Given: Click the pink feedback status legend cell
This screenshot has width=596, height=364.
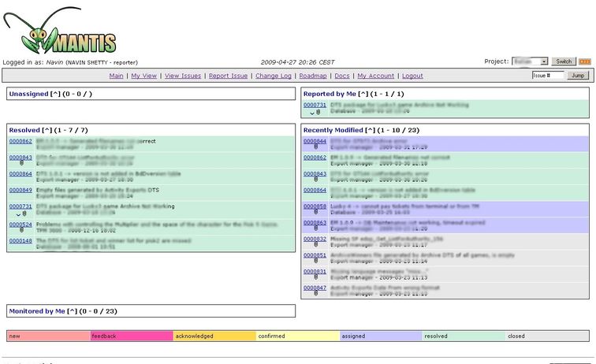Looking at the screenshot, I should click(x=131, y=336).
